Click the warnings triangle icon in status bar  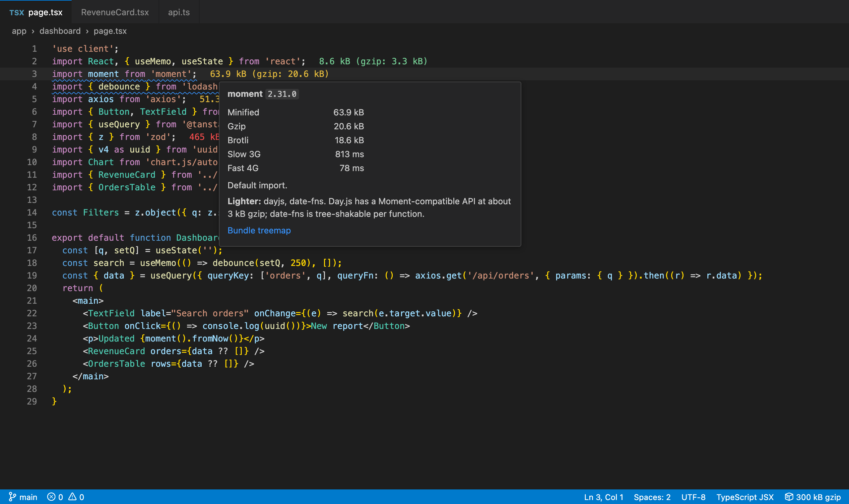pos(72,497)
